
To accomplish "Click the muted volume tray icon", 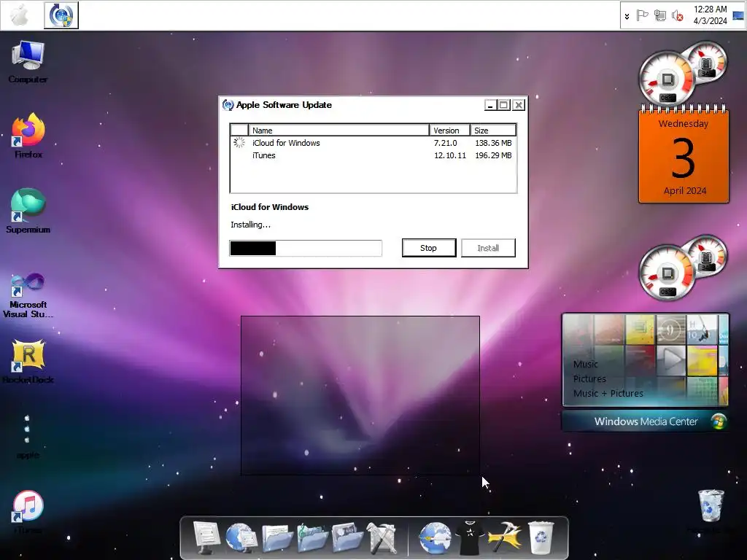I will [677, 16].
